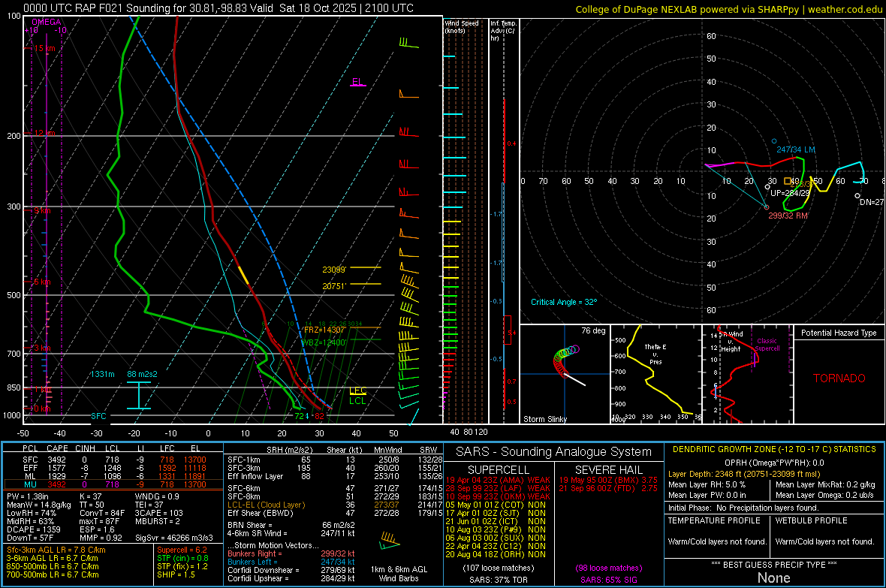Click the SARS: 37% TOR result

[498, 580]
